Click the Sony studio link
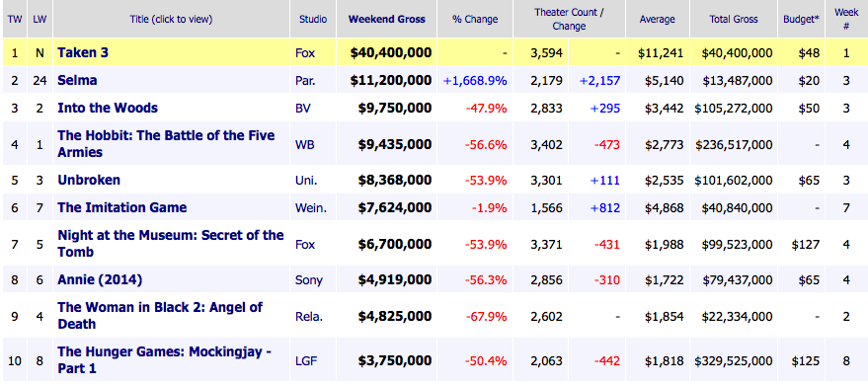 [x=309, y=280]
